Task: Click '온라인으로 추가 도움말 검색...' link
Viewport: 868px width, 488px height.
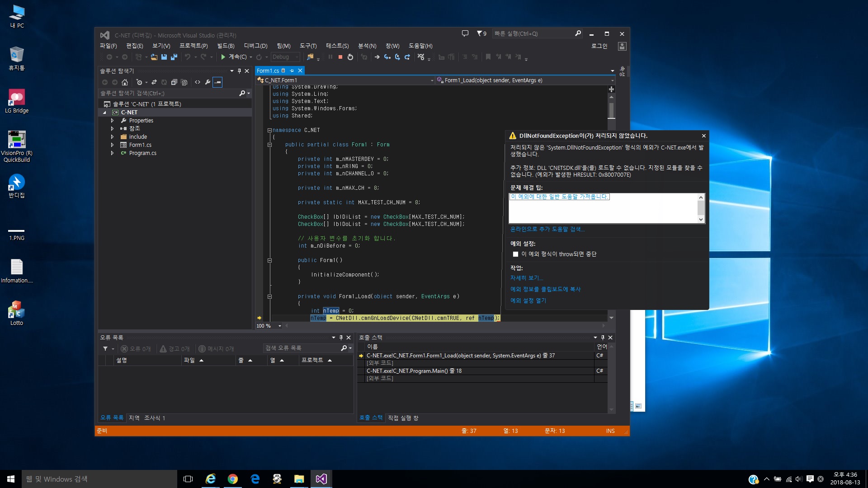Action: pos(547,229)
